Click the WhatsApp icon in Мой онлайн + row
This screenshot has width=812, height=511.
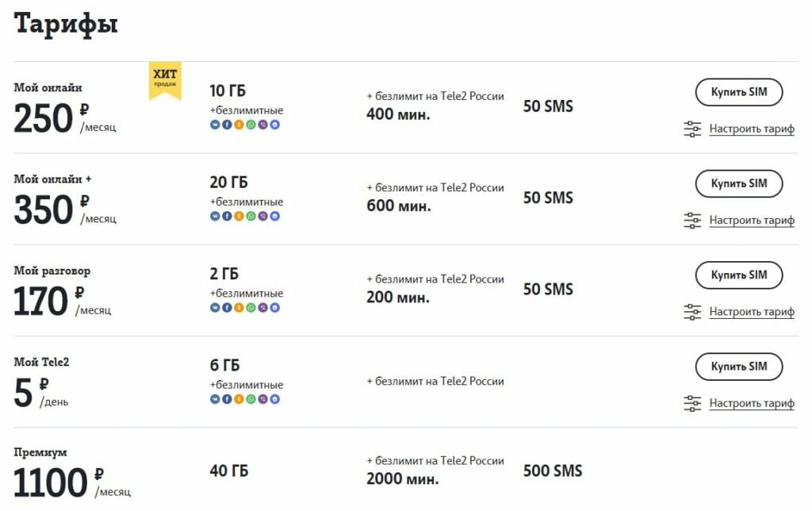tap(251, 216)
